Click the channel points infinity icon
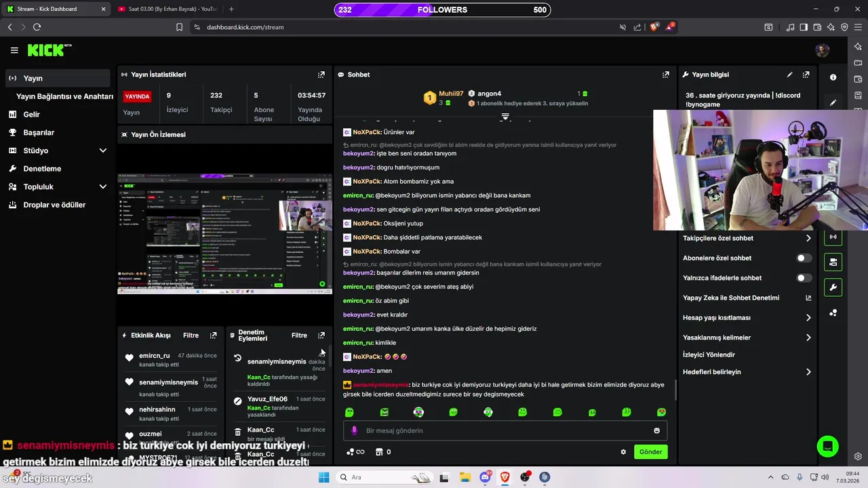The image size is (868, 488). (x=355, y=452)
